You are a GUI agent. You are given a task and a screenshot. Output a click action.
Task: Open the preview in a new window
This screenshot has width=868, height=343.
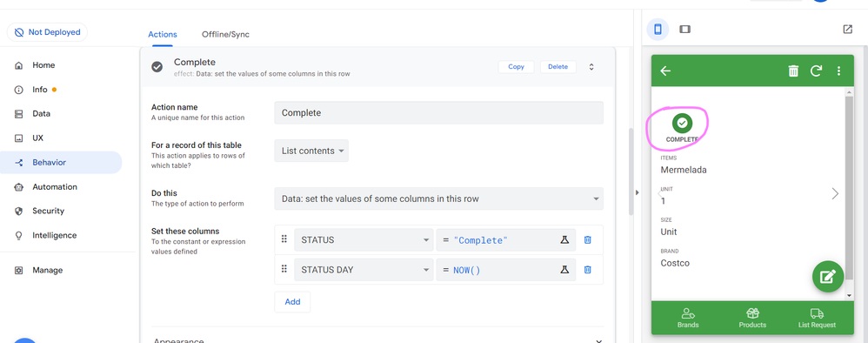pyautogui.click(x=847, y=29)
